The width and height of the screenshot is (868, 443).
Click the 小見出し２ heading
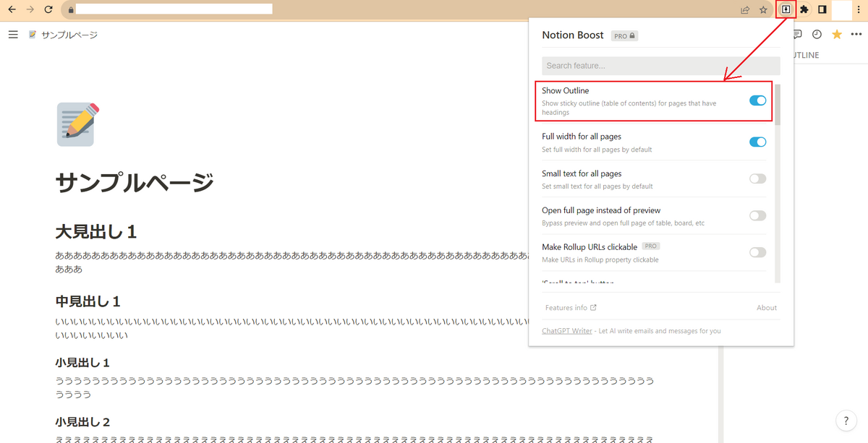pos(82,421)
